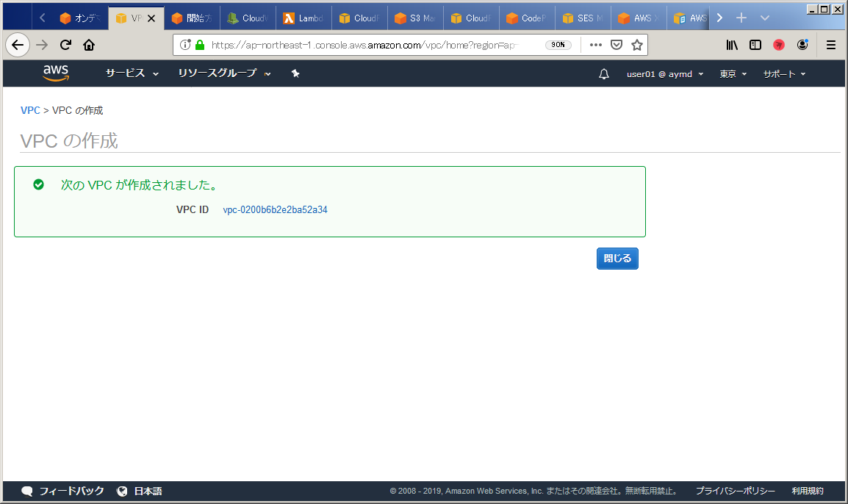
Task: Switch to the Lambda tab
Action: [x=303, y=18]
